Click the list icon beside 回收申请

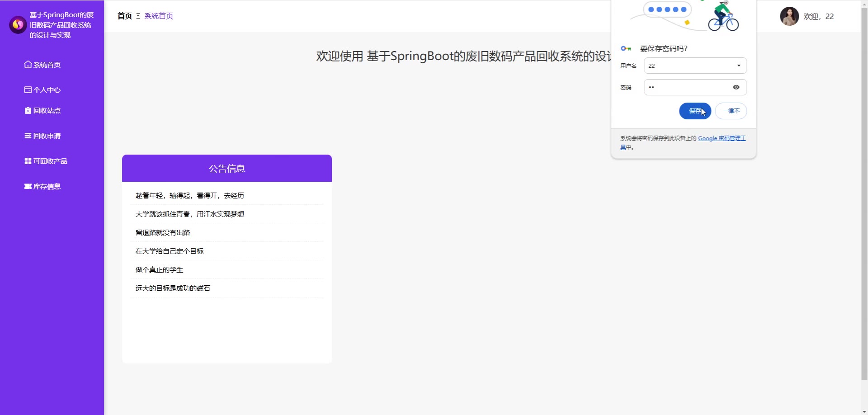(28, 136)
